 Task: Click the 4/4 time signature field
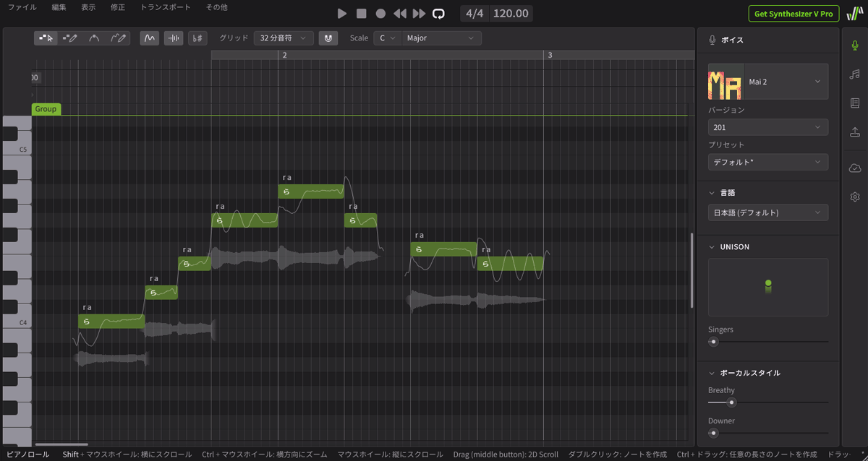click(475, 13)
